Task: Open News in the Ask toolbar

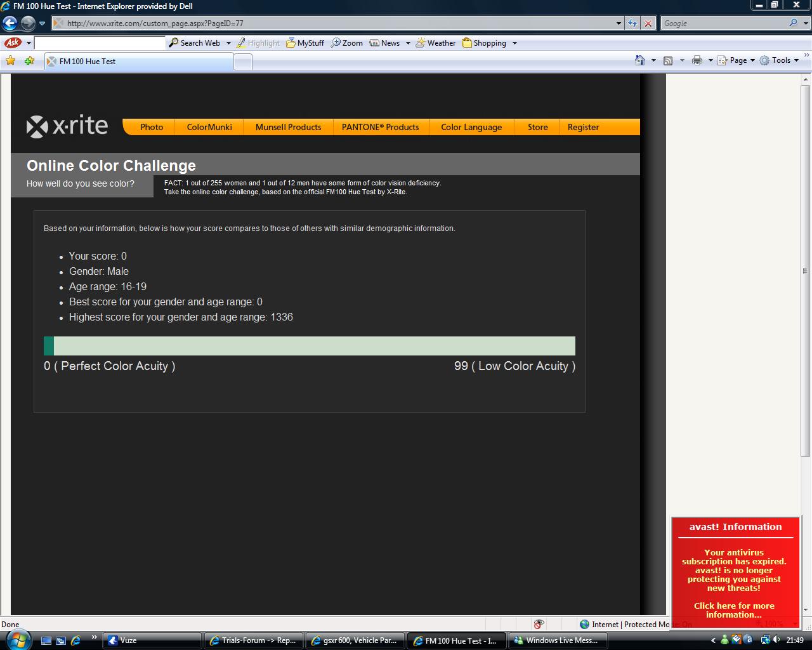Action: click(x=385, y=43)
